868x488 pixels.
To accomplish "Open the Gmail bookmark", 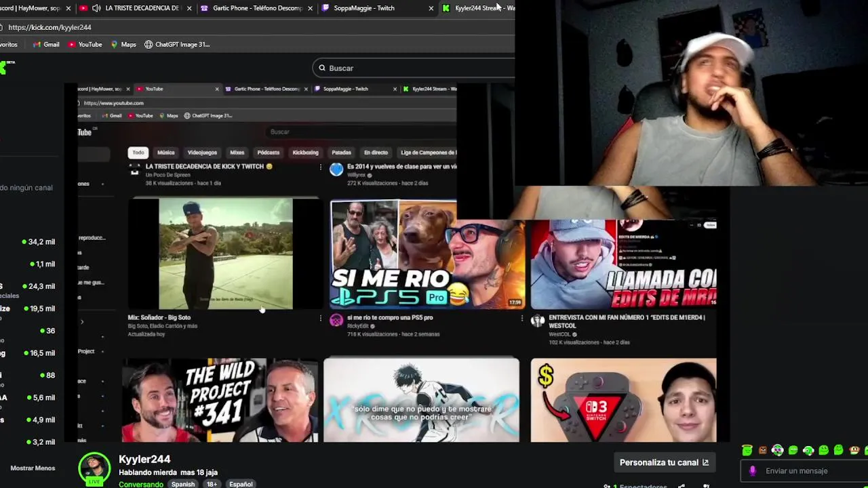I will [x=47, y=44].
